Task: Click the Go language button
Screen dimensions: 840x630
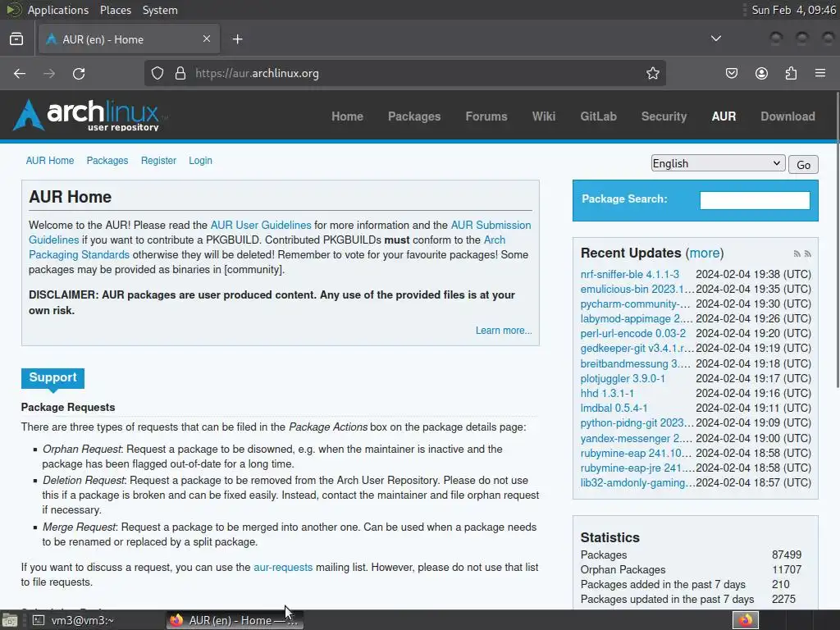Action: (803, 164)
